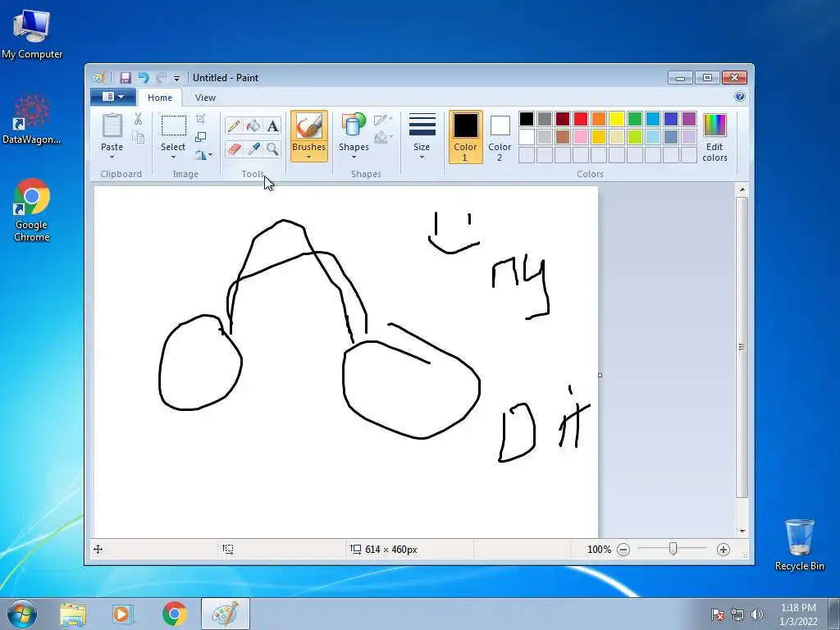Open Windows Media Player from taskbar
The height and width of the screenshot is (630, 840).
122,614
